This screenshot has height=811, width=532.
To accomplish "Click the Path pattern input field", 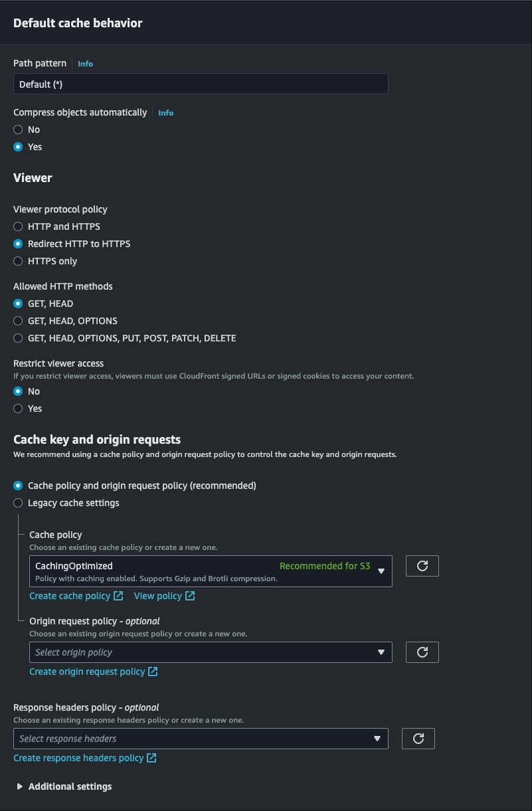I will click(201, 84).
